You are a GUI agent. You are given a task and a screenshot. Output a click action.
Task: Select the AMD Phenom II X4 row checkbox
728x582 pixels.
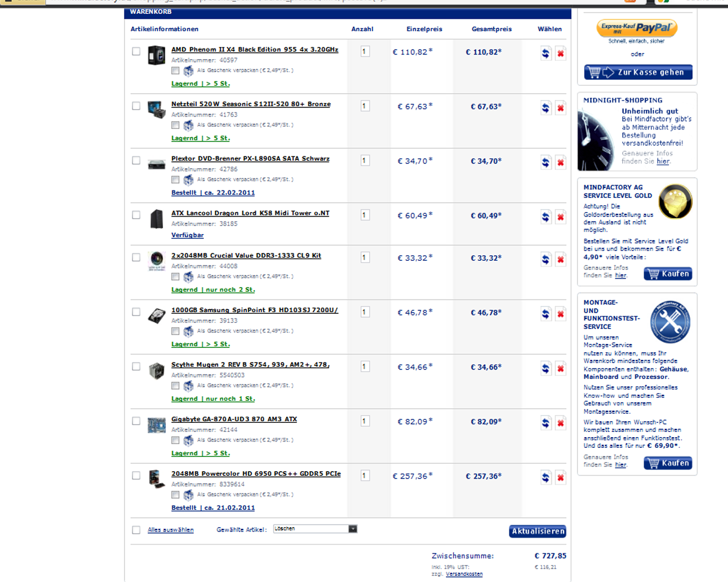[x=136, y=52]
